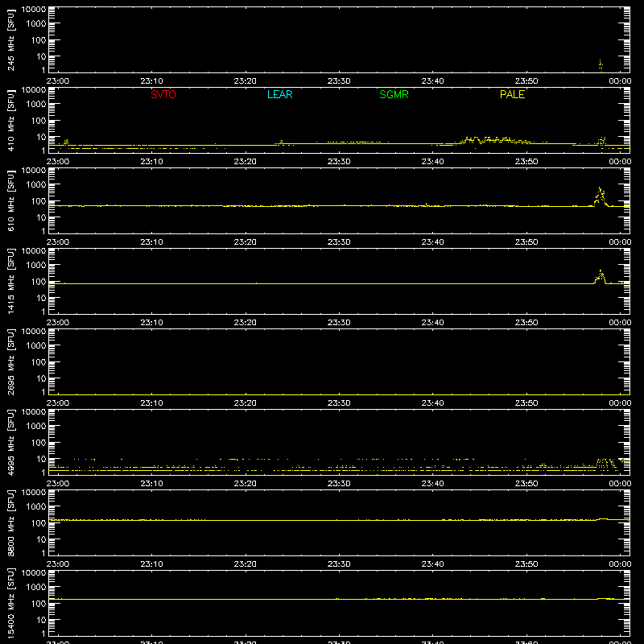
Task: Click 00:00 tick label under 4995 MHz plot
Action: (620, 484)
